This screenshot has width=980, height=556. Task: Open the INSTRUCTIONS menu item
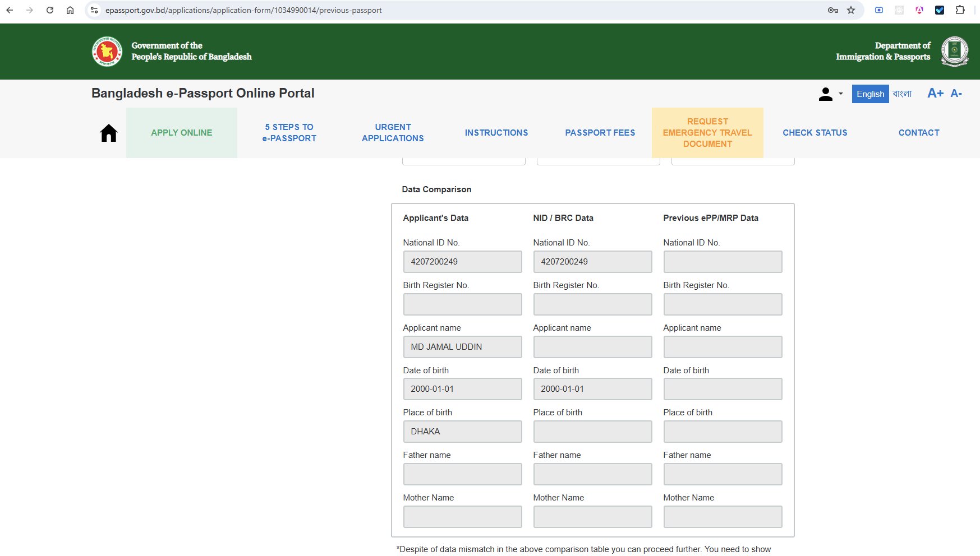pos(496,133)
